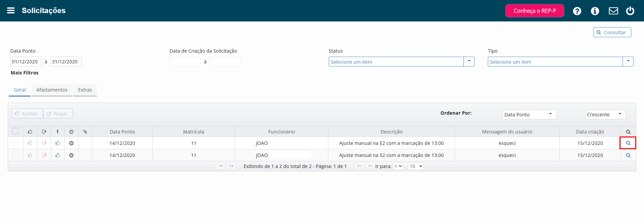Click the help question mark icon
644x224 pixels.
(577, 11)
